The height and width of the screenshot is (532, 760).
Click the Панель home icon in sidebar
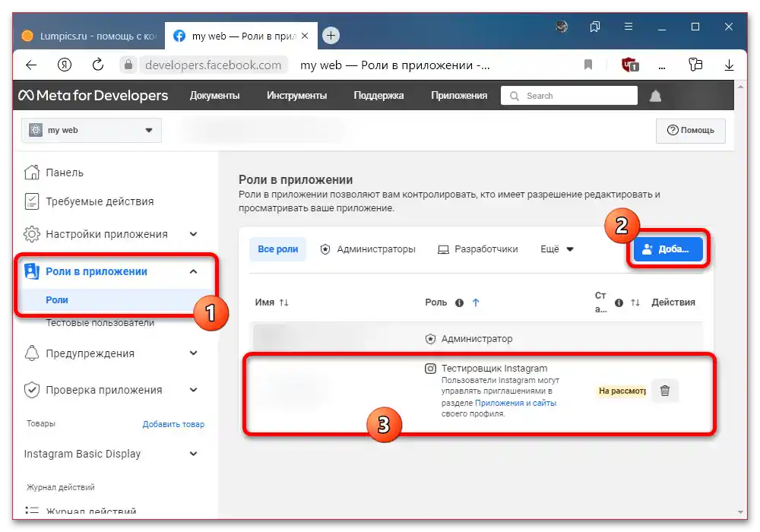[x=32, y=173]
